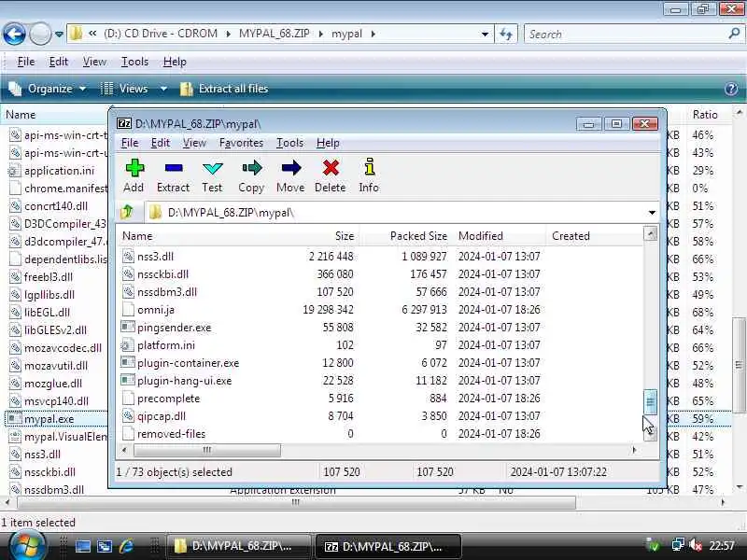Open Info in 7-Zip toolbar
Screen dimensions: 747x560
(369, 175)
